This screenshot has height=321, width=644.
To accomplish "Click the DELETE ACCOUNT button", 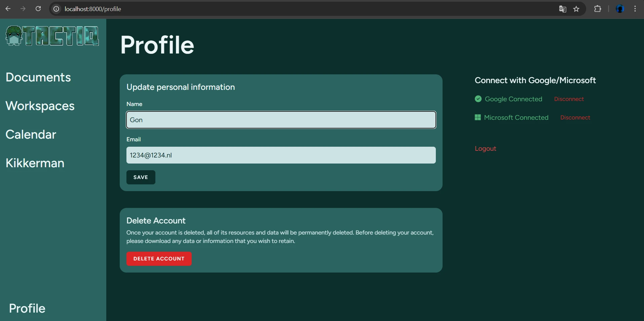I will [x=159, y=259].
